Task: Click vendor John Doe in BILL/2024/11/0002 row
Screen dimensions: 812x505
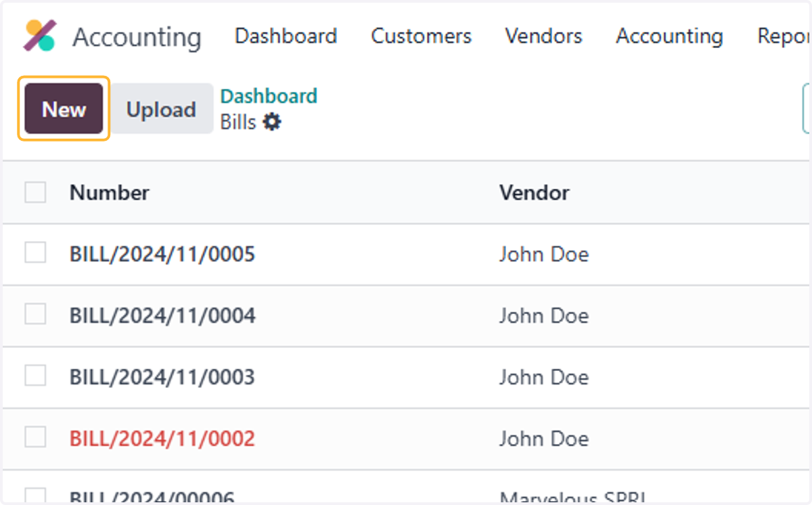Action: coord(544,439)
